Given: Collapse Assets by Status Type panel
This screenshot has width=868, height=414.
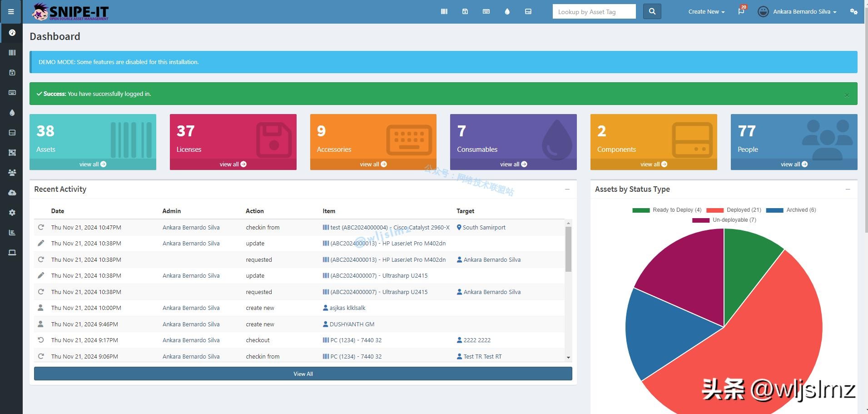Looking at the screenshot, I should (x=848, y=190).
